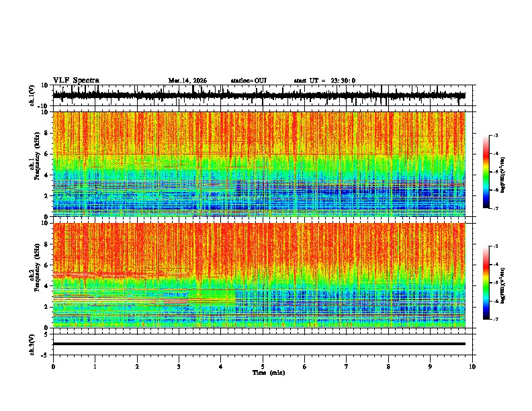This screenshot has width=532, height=411.
Task: Click inside the ch.1 spectrogram panel
Action: tap(259, 164)
